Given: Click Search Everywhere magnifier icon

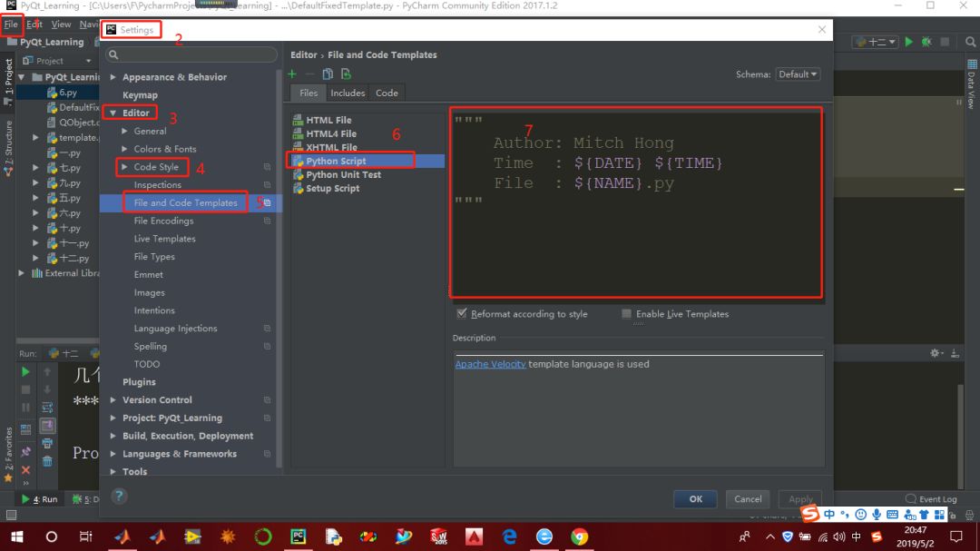Looking at the screenshot, I should (970, 42).
